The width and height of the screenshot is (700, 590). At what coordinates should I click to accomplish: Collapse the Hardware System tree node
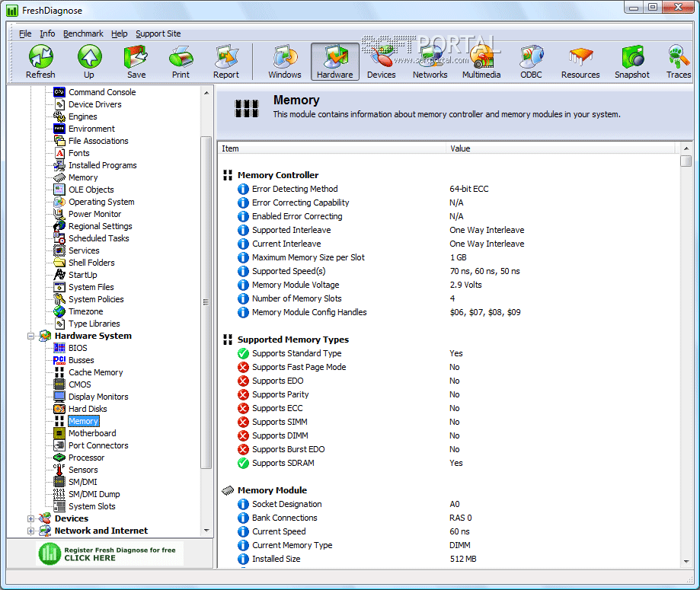pos(30,336)
